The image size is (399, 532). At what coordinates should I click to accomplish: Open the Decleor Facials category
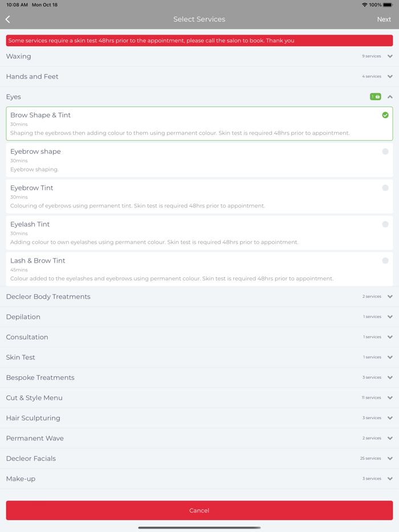(31, 459)
